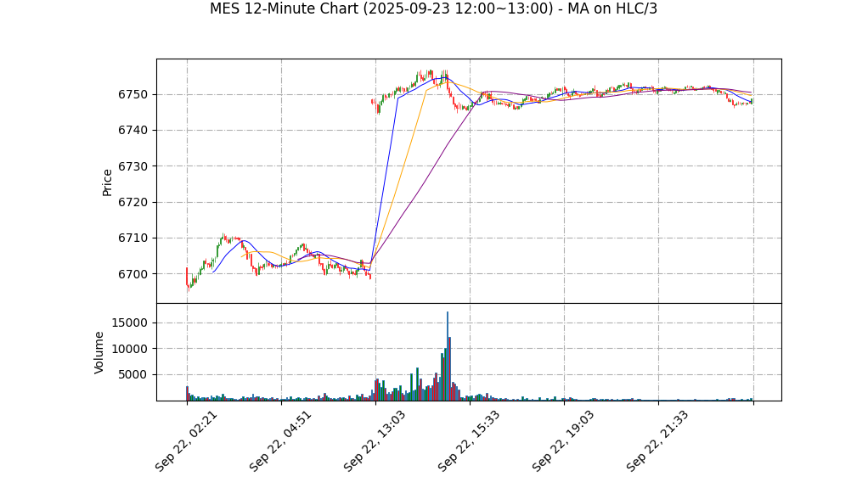Click the 6750 price tick label
868x488 pixels.
point(133,94)
